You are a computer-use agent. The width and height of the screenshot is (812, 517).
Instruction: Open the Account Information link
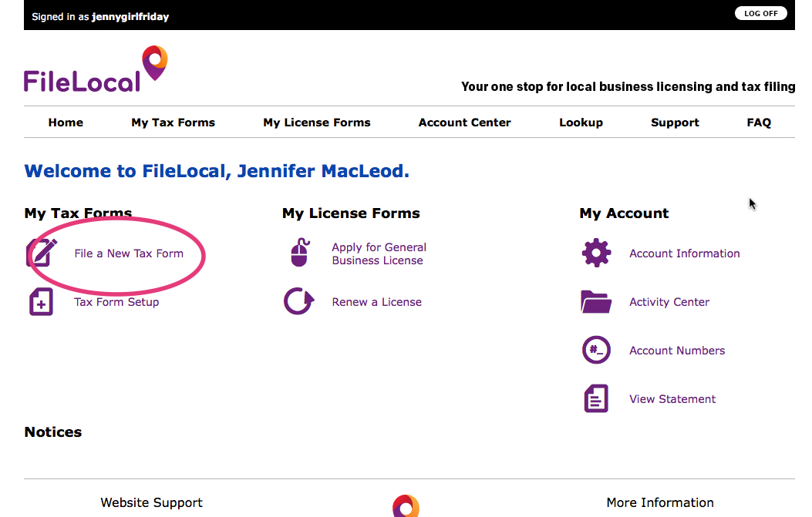(x=685, y=253)
